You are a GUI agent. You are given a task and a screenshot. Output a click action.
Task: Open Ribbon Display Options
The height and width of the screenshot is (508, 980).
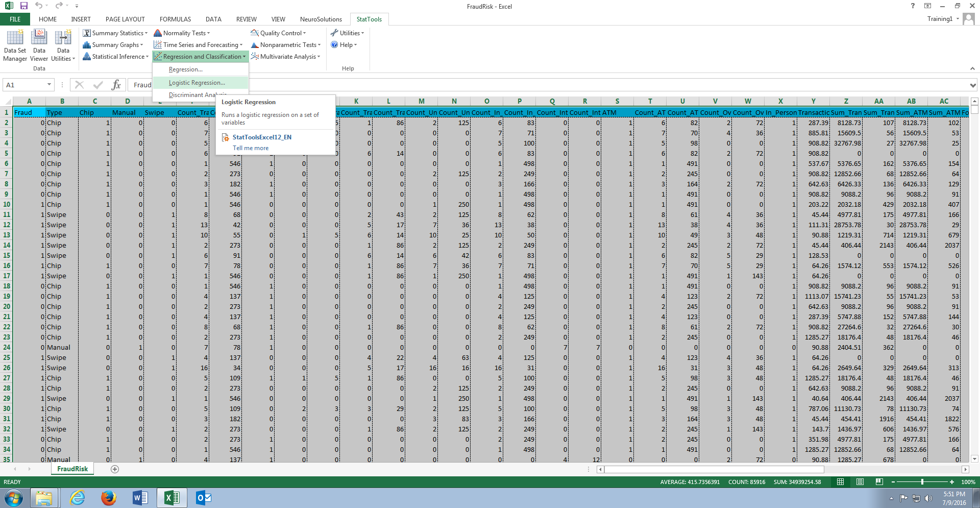point(927,6)
